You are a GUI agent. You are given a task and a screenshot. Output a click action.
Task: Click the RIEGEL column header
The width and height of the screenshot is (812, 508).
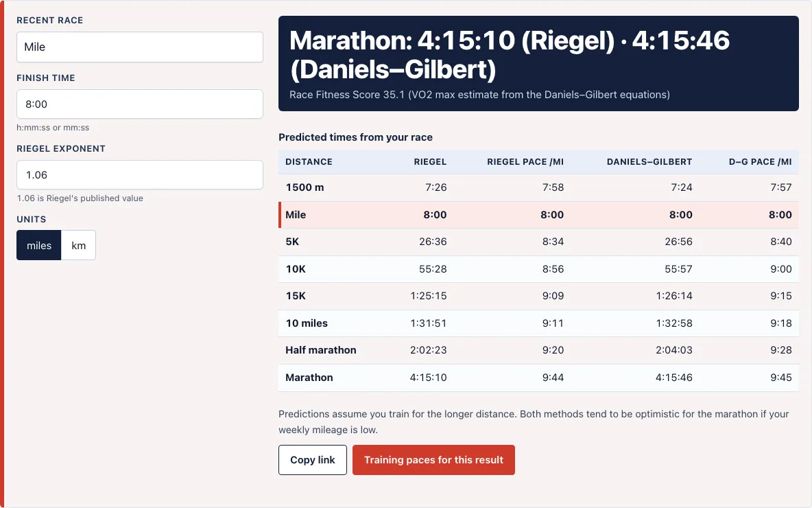click(x=430, y=162)
